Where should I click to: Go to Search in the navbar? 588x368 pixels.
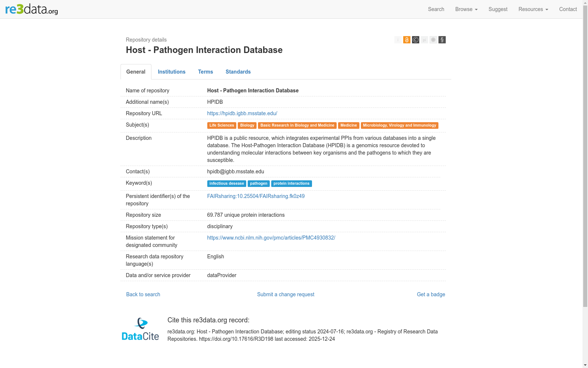tap(436, 9)
